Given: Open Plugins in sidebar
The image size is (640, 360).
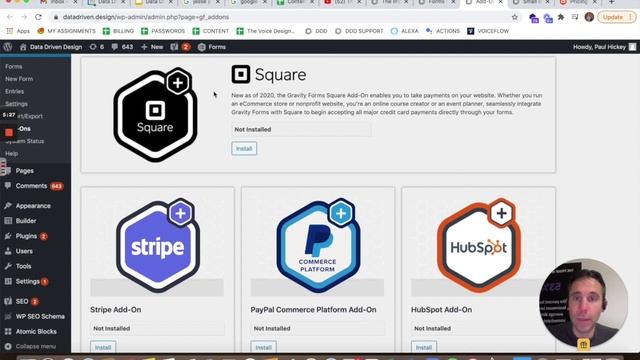Looking at the screenshot, I should coord(26,236).
